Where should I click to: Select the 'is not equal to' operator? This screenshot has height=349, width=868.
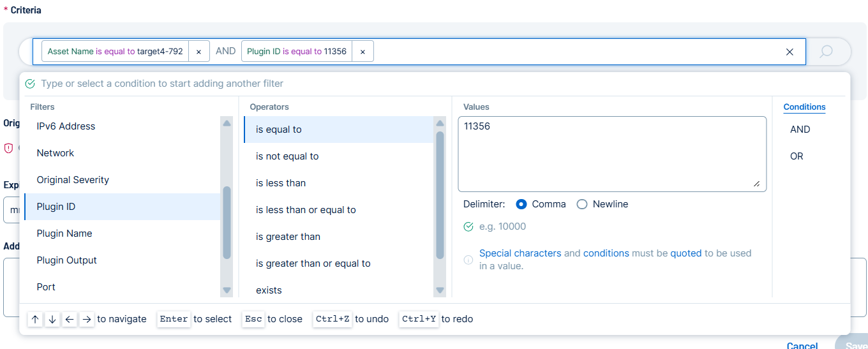pos(287,156)
